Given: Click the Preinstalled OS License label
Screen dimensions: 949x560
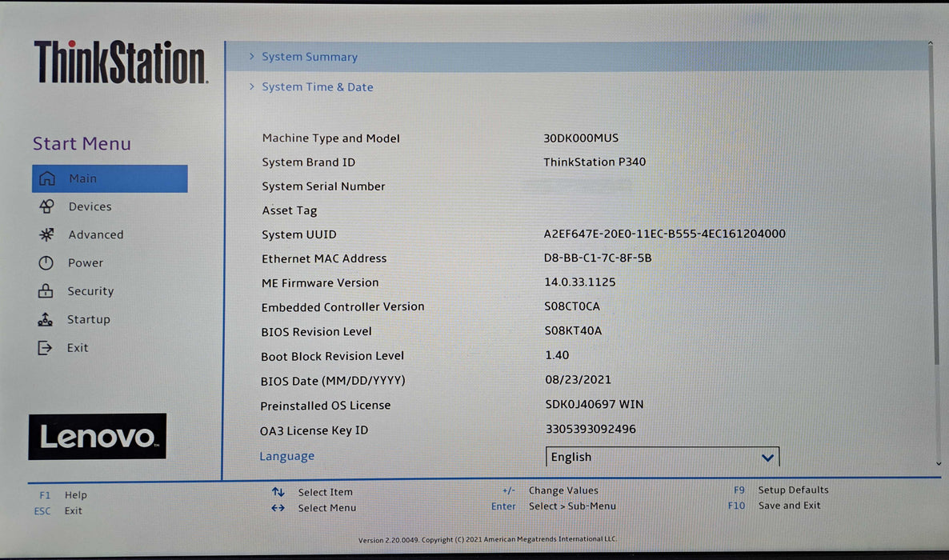Looking at the screenshot, I should 325,406.
